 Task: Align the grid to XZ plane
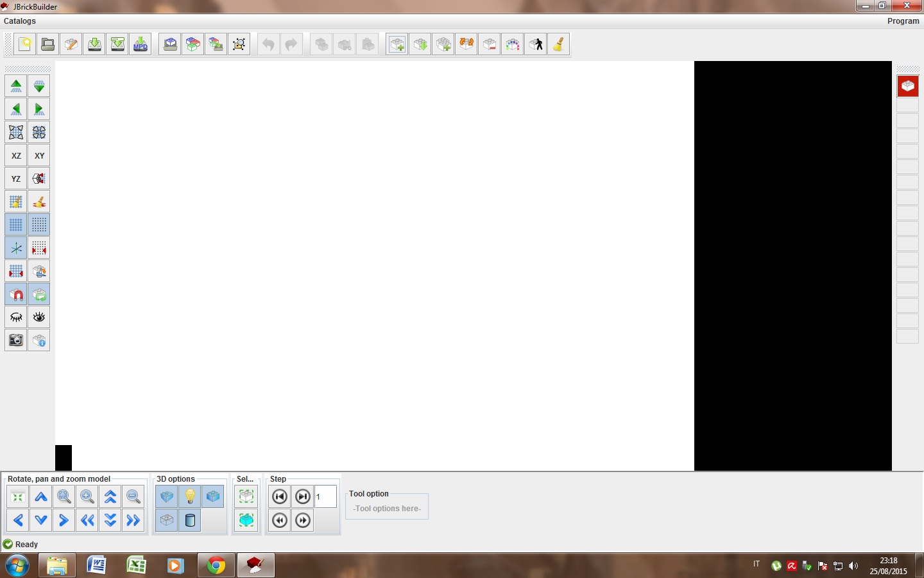[x=16, y=155]
